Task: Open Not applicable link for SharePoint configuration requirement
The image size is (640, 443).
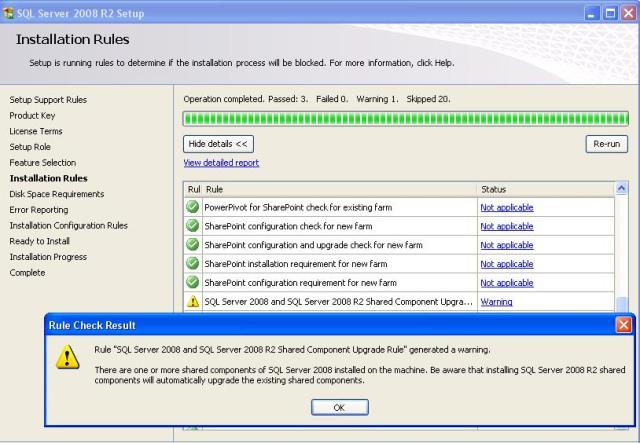Action: (507, 283)
